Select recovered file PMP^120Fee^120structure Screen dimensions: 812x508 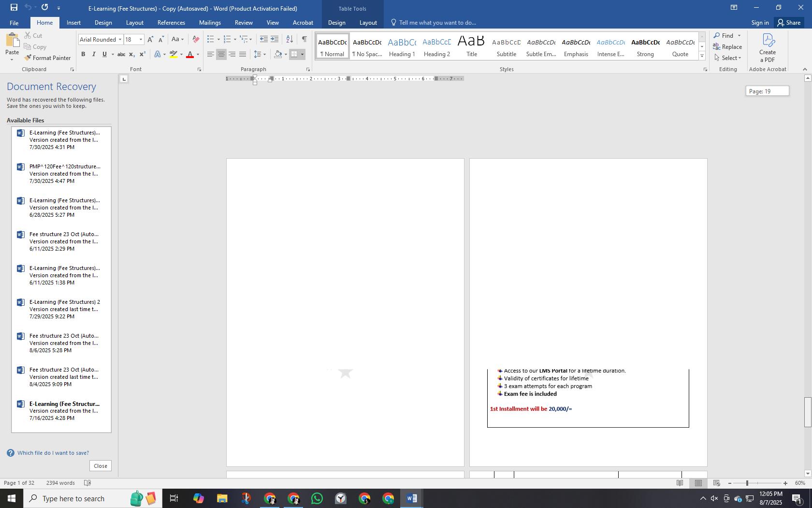(61, 174)
